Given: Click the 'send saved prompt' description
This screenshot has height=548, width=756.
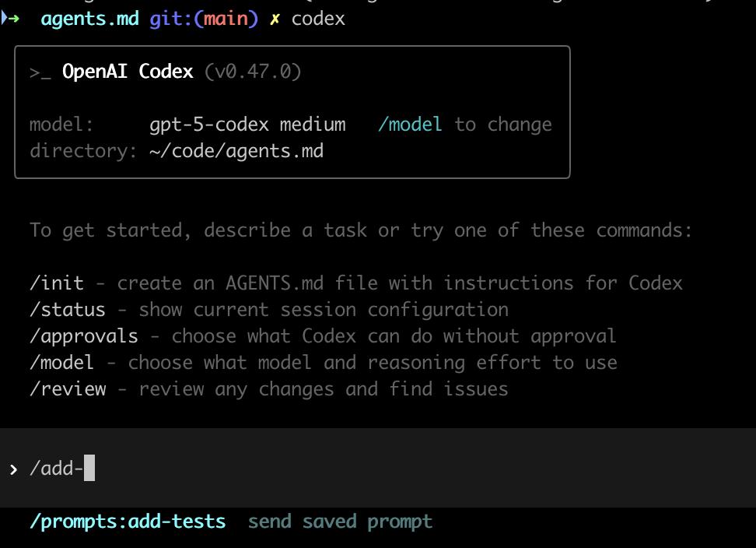Looking at the screenshot, I should [x=340, y=522].
